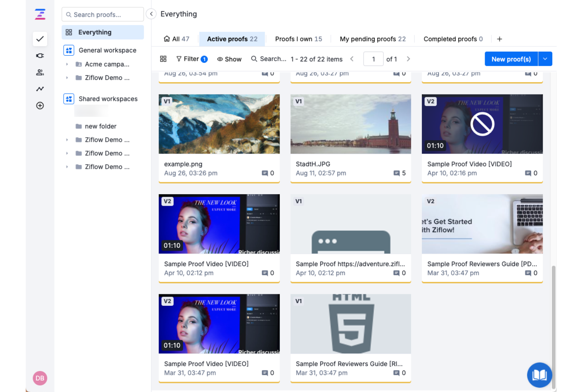This screenshot has width=588, height=392.
Task: Select the checkmark proofs icon in sidebar
Action: tap(40, 39)
